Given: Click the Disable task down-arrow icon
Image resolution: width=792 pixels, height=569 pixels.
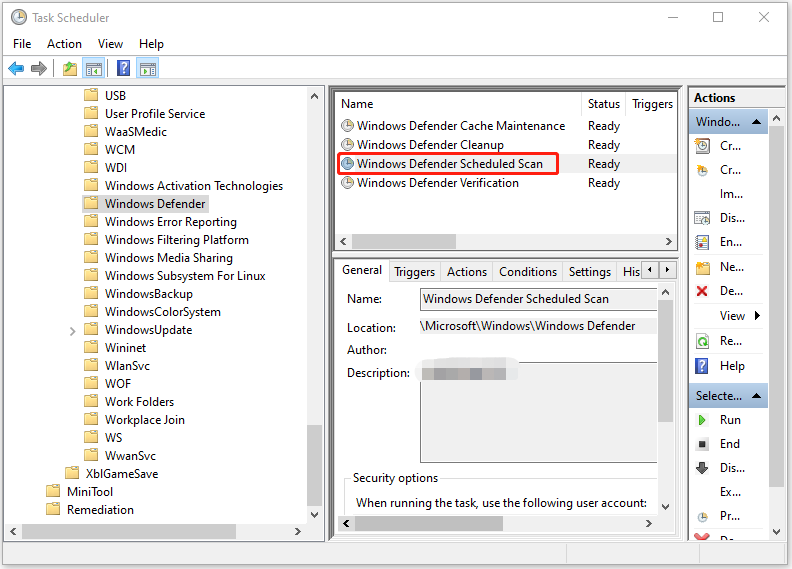Looking at the screenshot, I should (702, 468).
